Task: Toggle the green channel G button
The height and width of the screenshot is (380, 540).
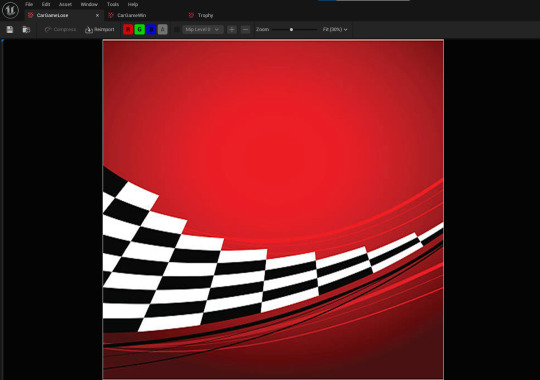Action: pos(139,30)
